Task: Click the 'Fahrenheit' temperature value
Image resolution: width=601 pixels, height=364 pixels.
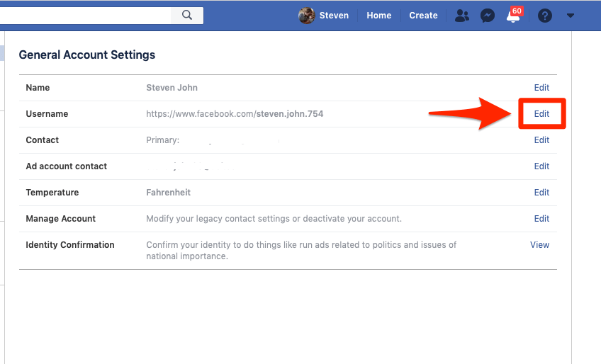Action: click(x=168, y=193)
